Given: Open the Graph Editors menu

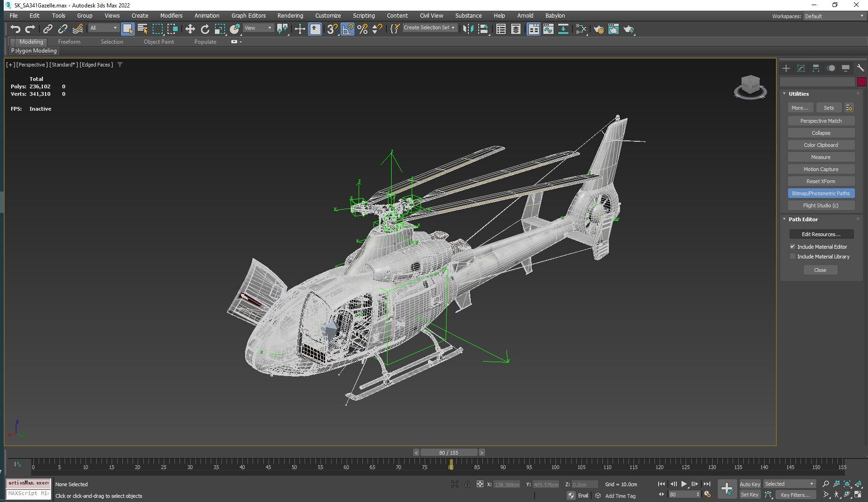Looking at the screenshot, I should pyautogui.click(x=248, y=16).
